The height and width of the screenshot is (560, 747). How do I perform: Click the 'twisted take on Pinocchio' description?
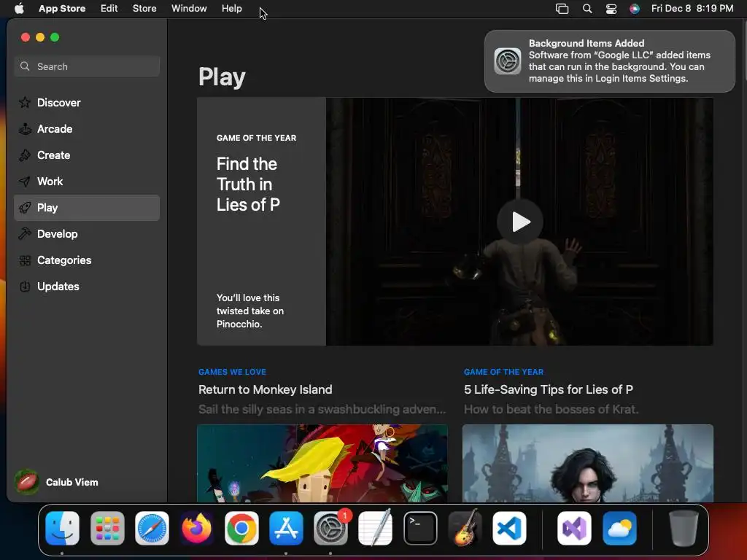250,311
